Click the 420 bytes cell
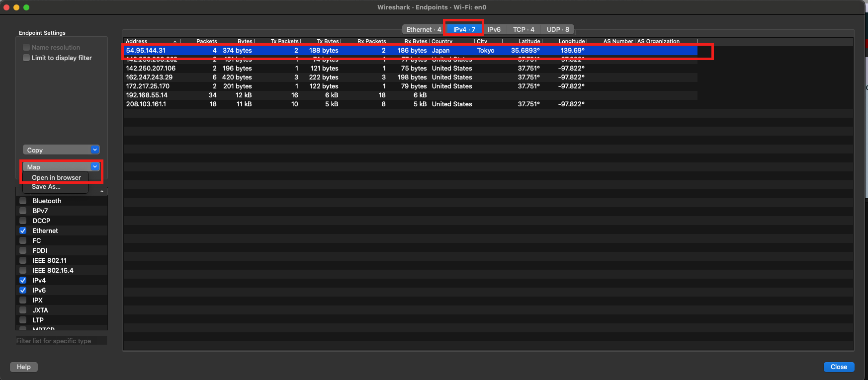Image resolution: width=868 pixels, height=380 pixels. point(237,77)
